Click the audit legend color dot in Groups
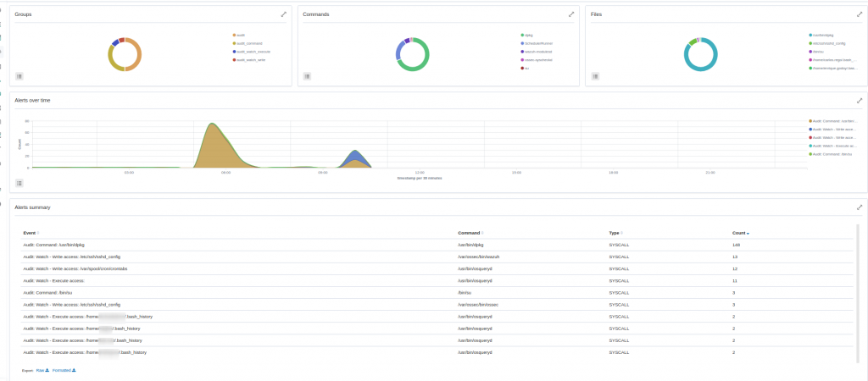 point(233,35)
